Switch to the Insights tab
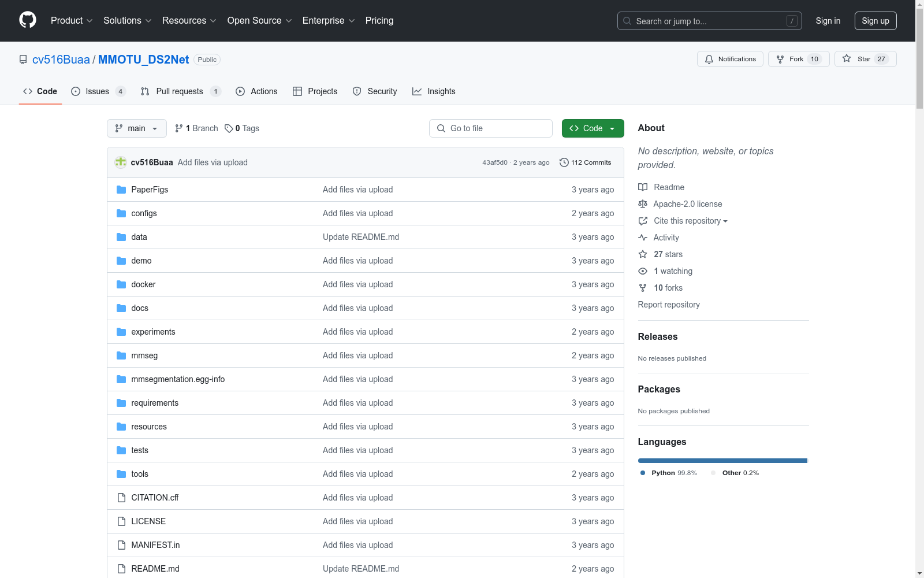924x578 pixels. [434, 91]
